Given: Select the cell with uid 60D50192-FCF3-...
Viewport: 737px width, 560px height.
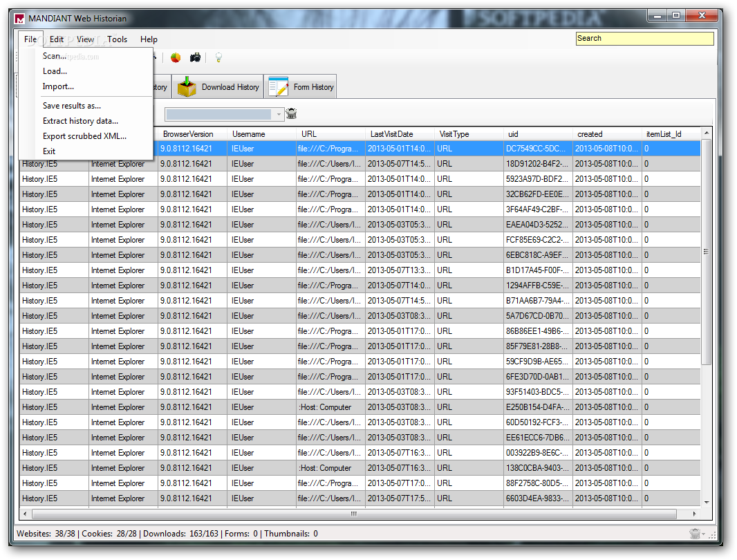Looking at the screenshot, I should click(538, 422).
